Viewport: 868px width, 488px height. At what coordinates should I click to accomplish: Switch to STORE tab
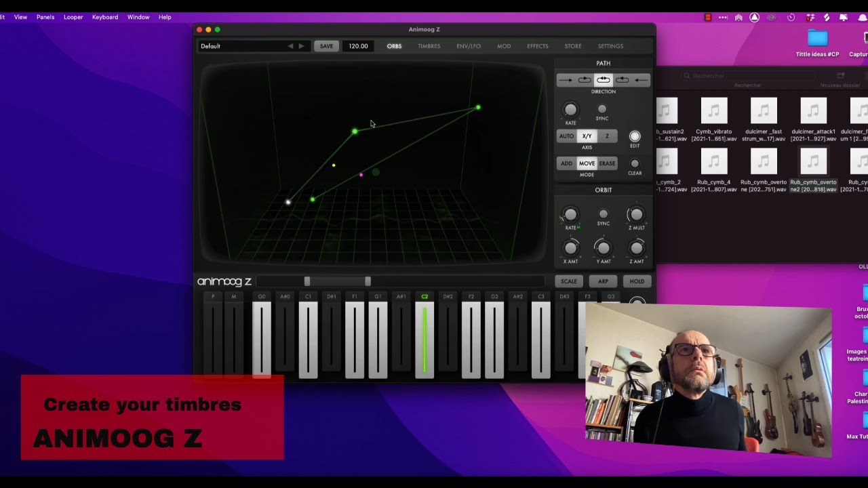click(573, 46)
